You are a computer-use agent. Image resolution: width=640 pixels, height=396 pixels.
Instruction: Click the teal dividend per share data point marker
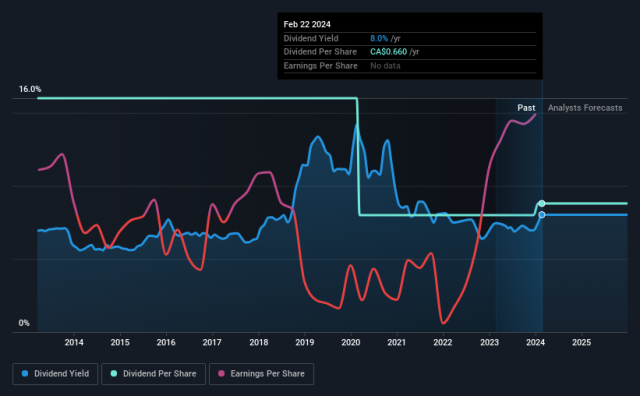click(542, 203)
